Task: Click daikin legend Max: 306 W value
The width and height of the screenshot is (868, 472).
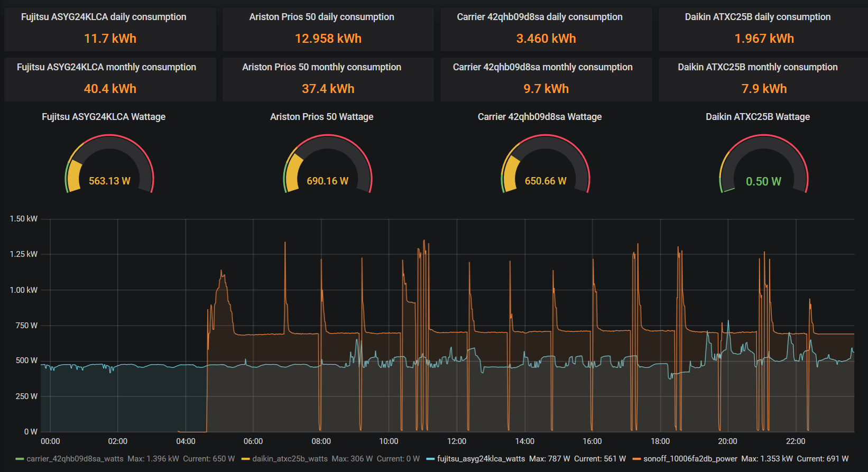Action: [x=352, y=459]
